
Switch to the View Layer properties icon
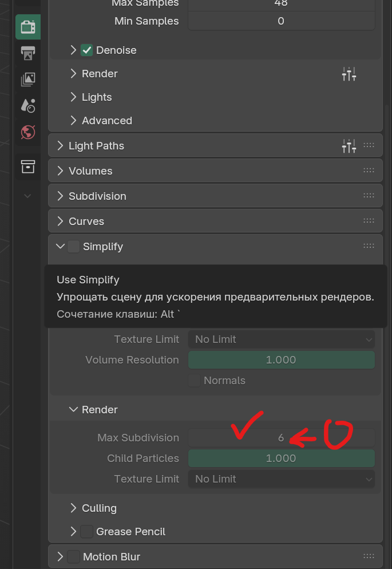click(x=27, y=79)
